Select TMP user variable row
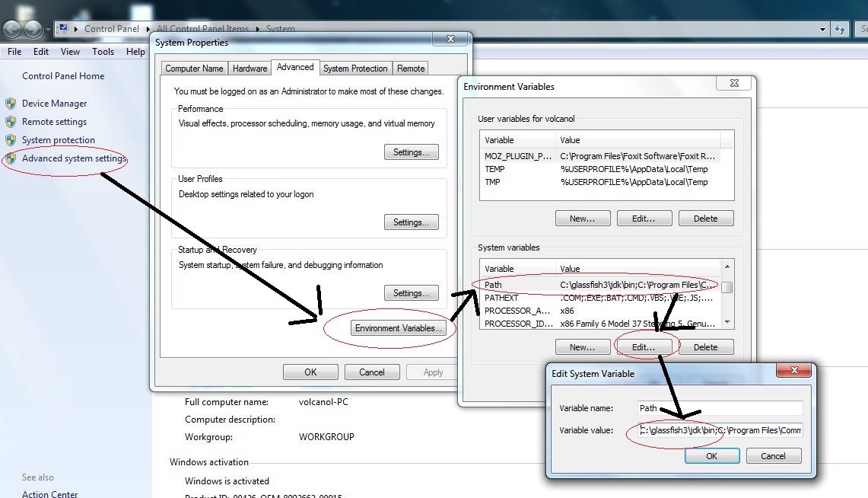The image size is (868, 498). click(x=601, y=182)
